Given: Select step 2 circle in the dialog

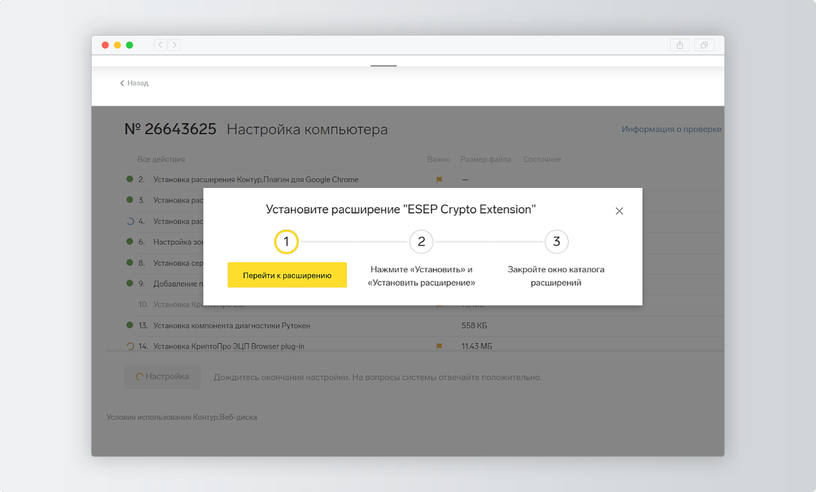Looking at the screenshot, I should 421,242.
